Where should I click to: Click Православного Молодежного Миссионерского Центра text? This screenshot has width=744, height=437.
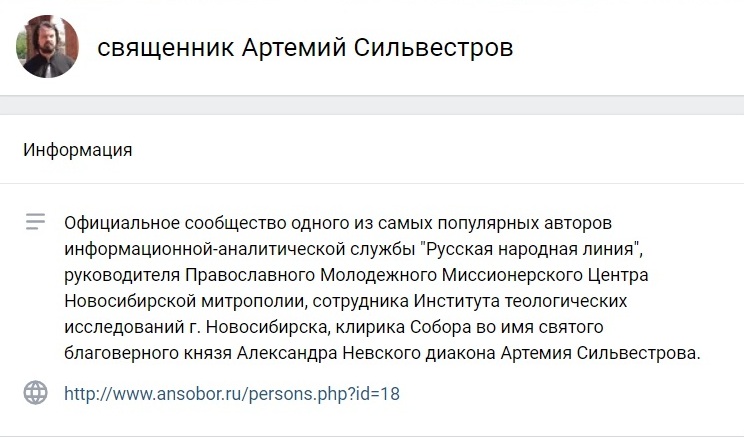[417, 275]
